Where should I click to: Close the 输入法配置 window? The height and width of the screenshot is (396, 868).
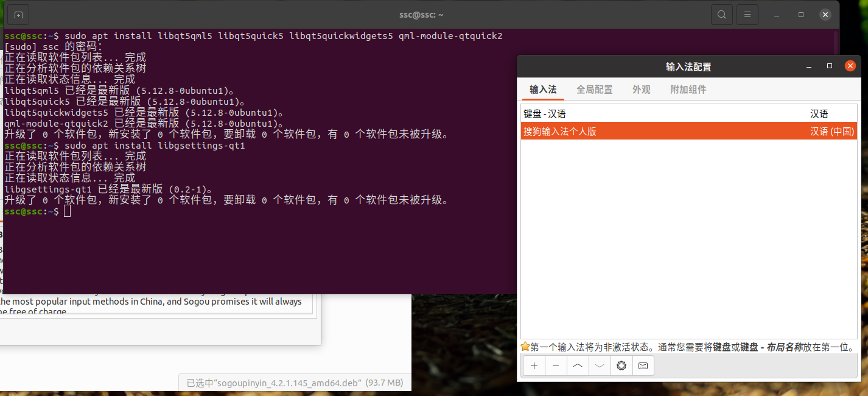point(850,66)
